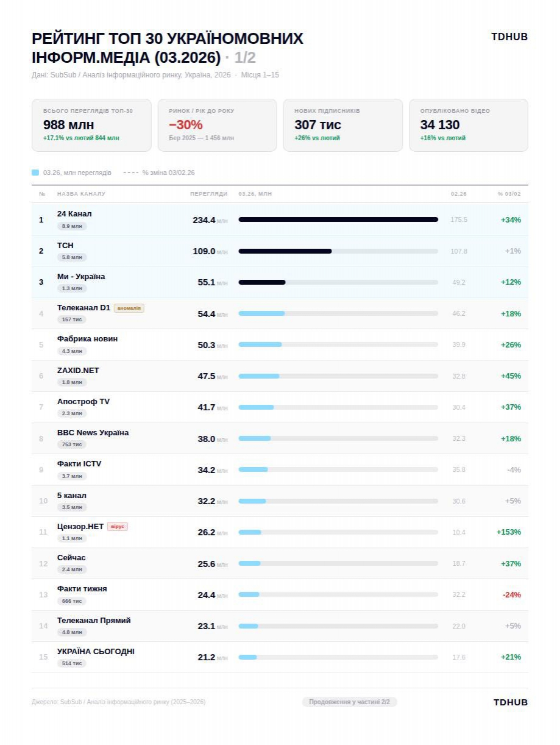This screenshot has width=560, height=745.
Task: Click the TDHUB logo in the header
Action: tap(509, 37)
